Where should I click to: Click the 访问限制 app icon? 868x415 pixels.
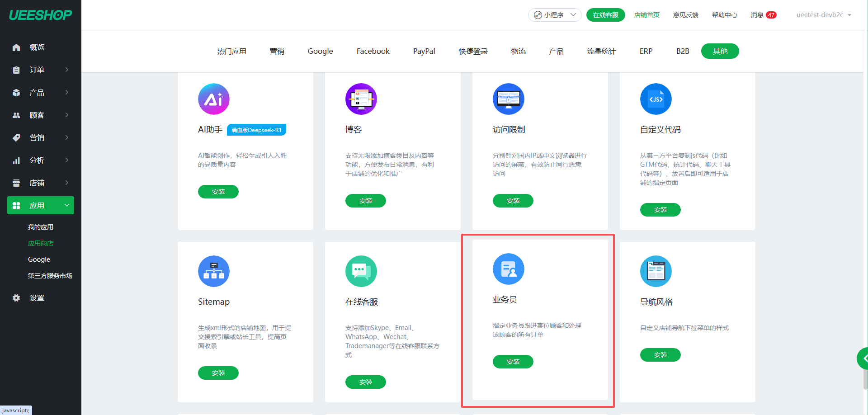tap(508, 99)
